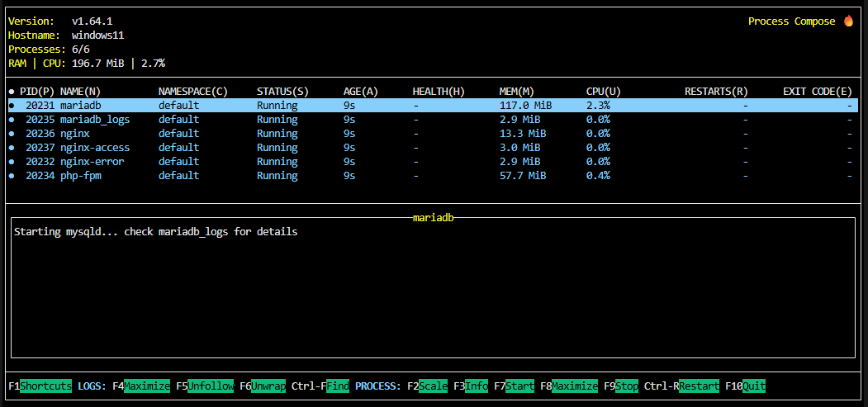
Task: Select the nginx-error process name
Action: click(92, 162)
